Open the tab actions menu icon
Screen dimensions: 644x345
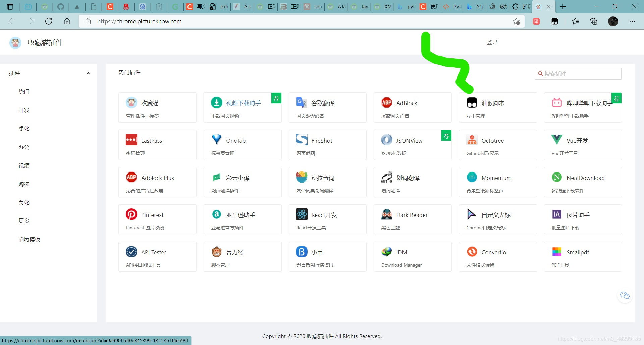coord(10,7)
